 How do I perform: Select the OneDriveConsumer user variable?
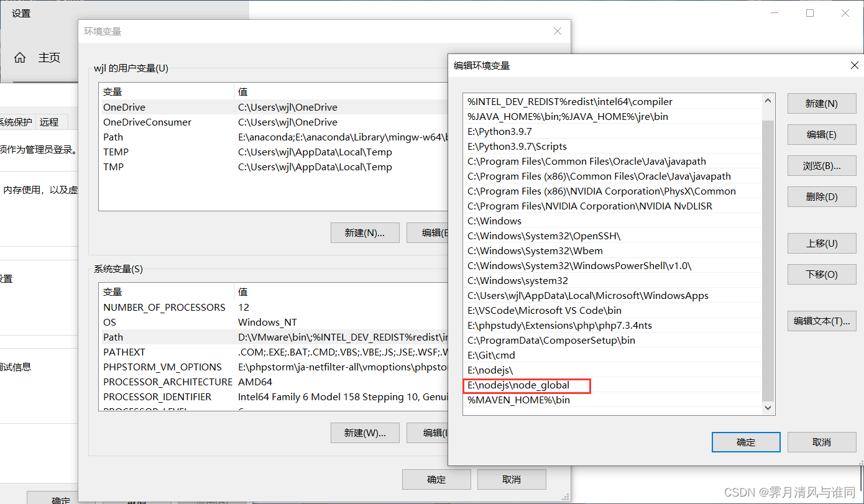tap(273, 122)
